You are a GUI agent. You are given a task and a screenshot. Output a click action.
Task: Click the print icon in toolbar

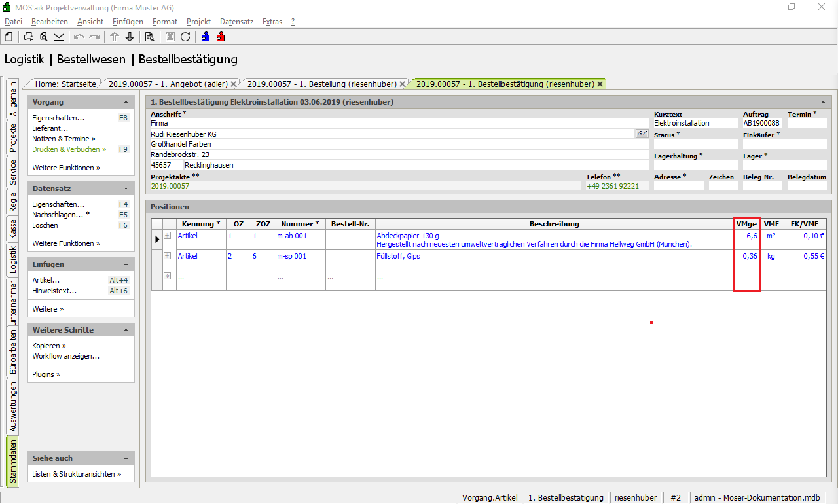(x=29, y=37)
